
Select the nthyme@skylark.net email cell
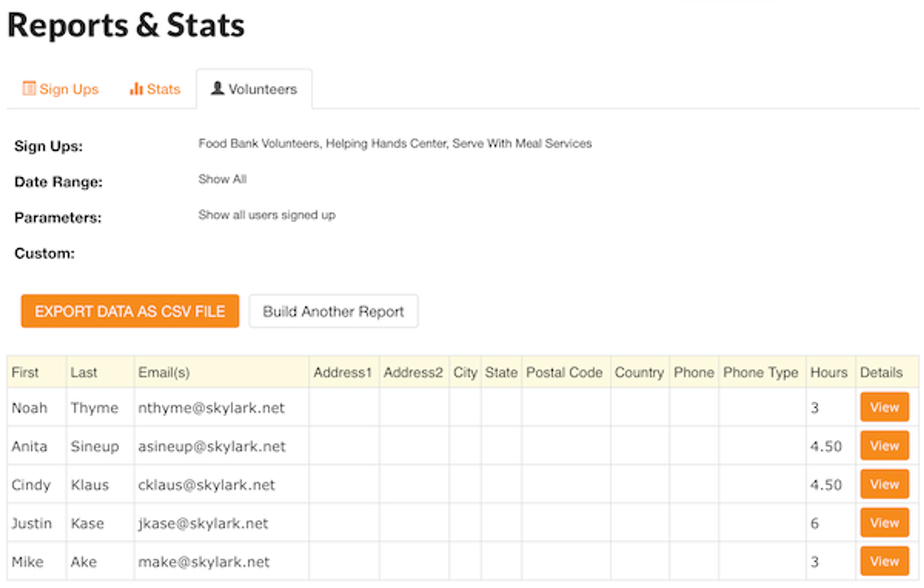coord(211,408)
